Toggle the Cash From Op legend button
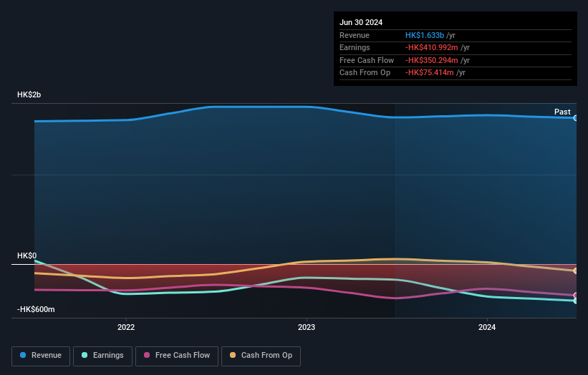Viewport: 588px width, 375px height. tap(261, 356)
